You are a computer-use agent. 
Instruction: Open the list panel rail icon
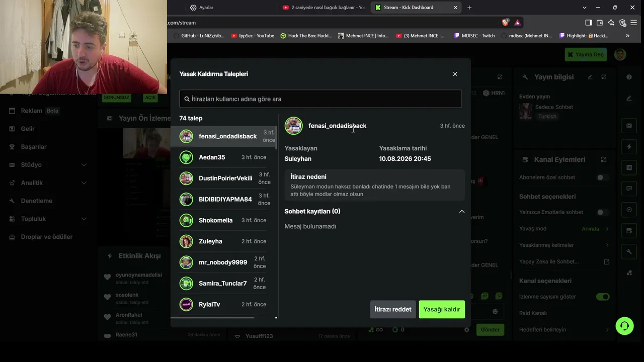click(x=629, y=167)
